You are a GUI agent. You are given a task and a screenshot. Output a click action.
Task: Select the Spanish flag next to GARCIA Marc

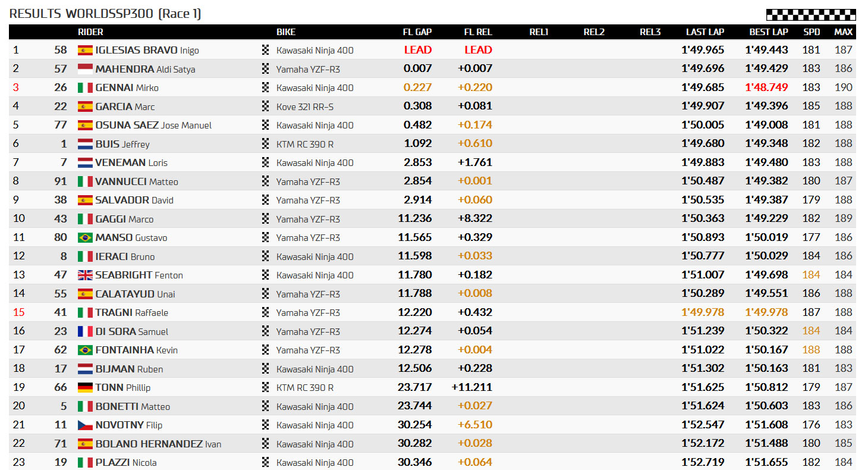(85, 106)
